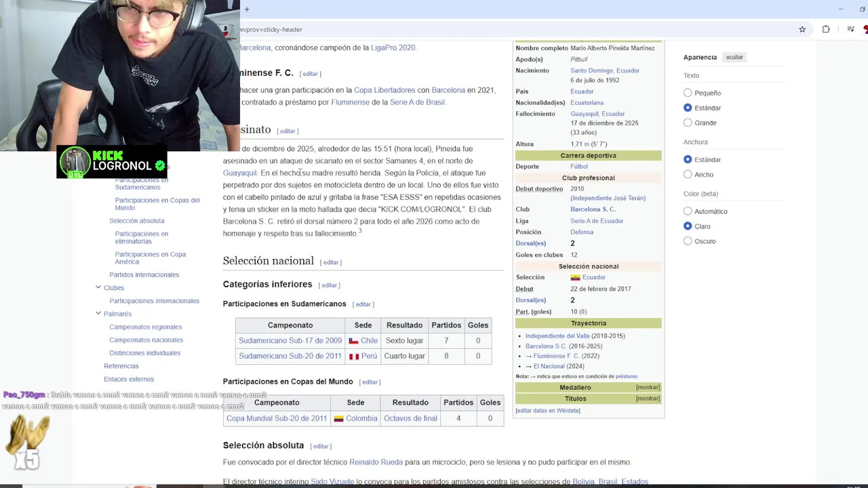Click the browser address bar
Image resolution: width=868 pixels, height=488 pixels.
click(x=515, y=30)
